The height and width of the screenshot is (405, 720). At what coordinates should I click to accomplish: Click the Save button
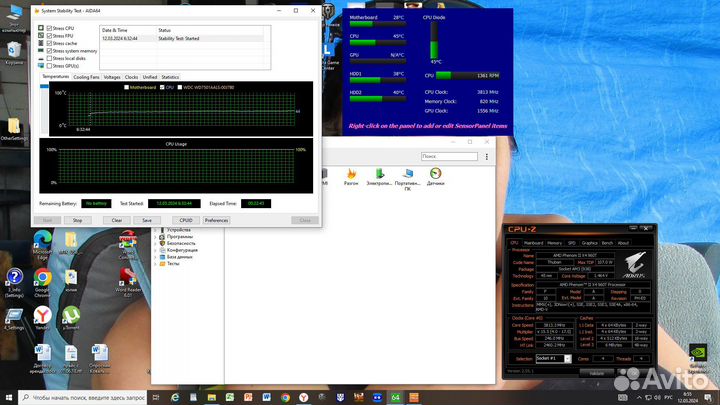[147, 220]
